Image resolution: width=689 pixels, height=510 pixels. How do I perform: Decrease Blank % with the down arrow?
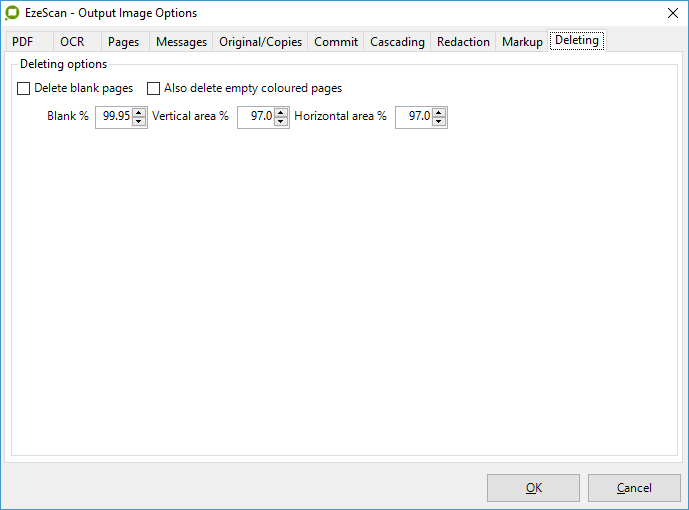[x=139, y=122]
